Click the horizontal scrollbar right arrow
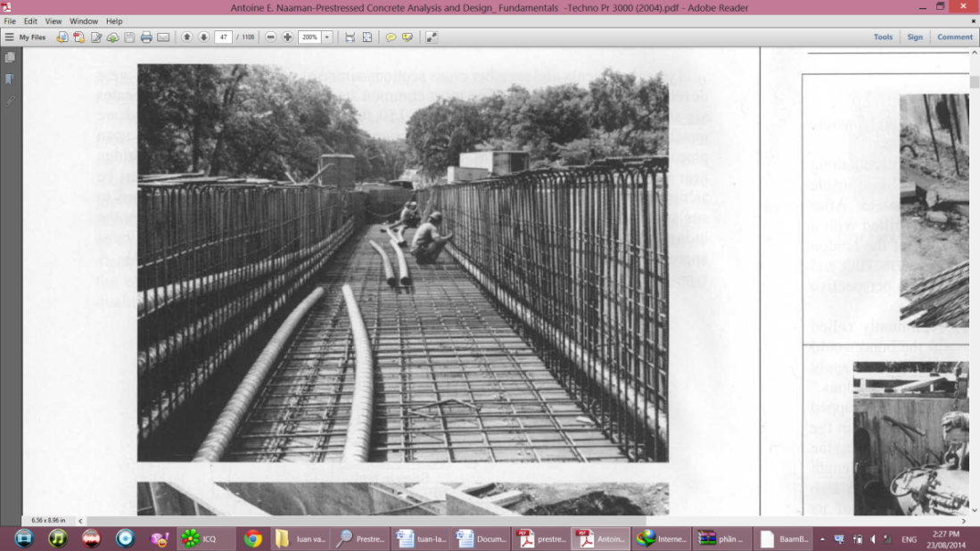The width and height of the screenshot is (980, 551). tap(964, 521)
